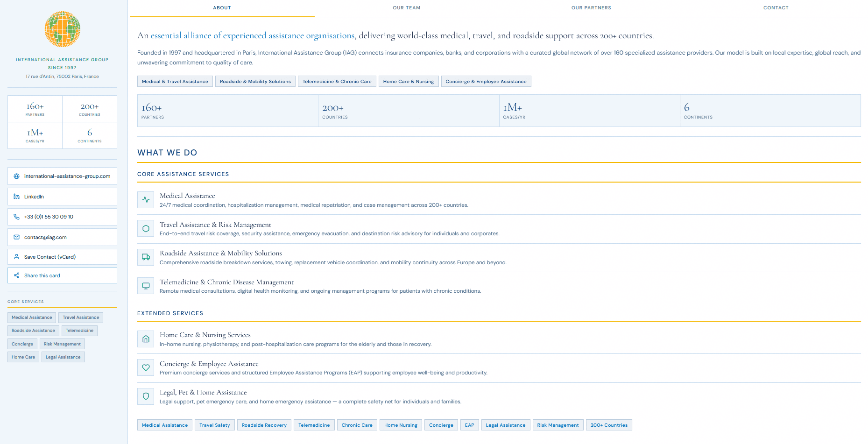Click the 'Medical Assistance' service heading
868x444 pixels.
pyautogui.click(x=187, y=196)
